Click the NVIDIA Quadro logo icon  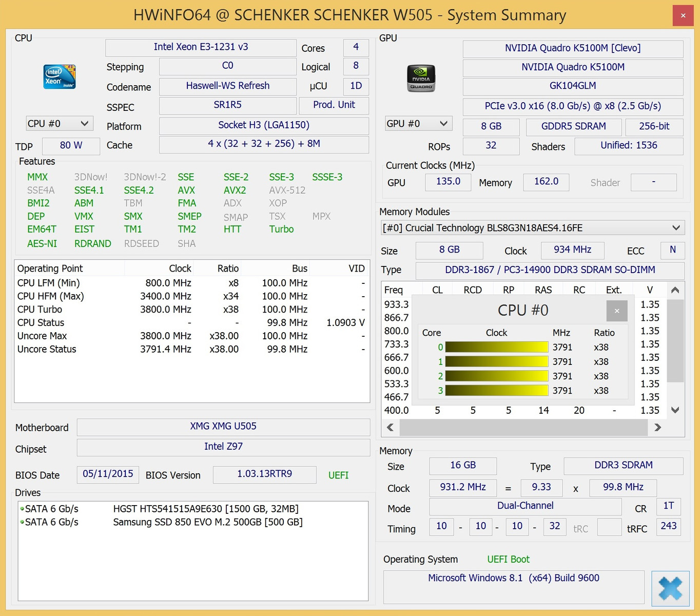click(421, 79)
